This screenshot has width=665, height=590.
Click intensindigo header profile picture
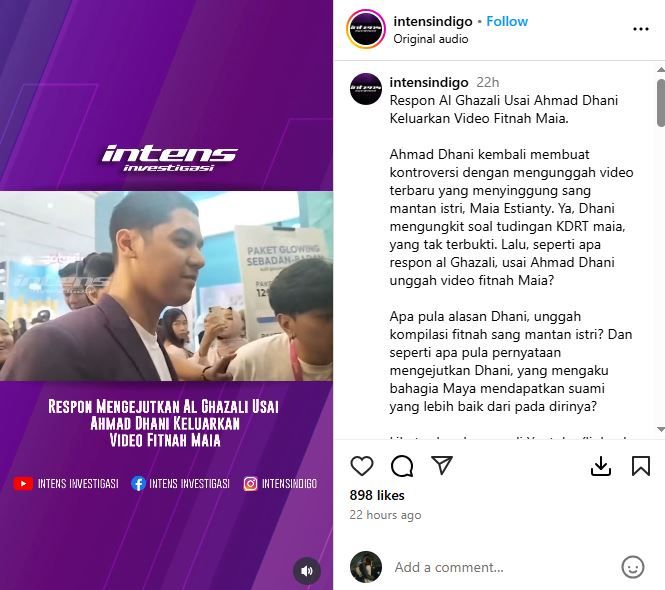click(366, 29)
